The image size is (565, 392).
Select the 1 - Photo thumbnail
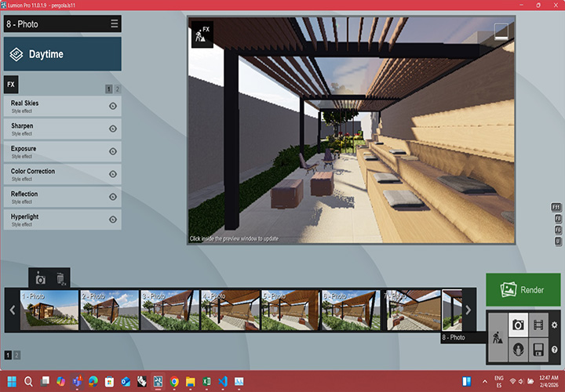[x=49, y=310]
